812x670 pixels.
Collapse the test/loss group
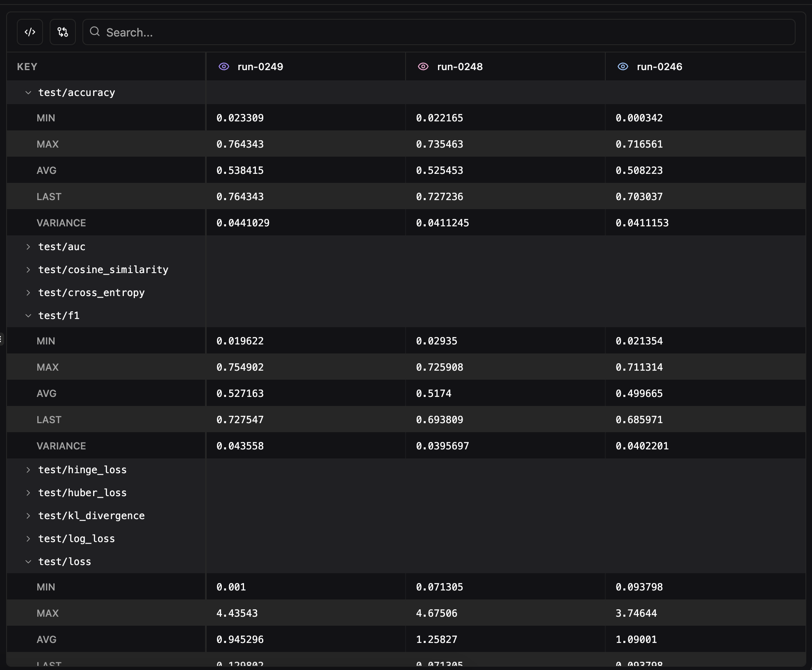coord(28,562)
